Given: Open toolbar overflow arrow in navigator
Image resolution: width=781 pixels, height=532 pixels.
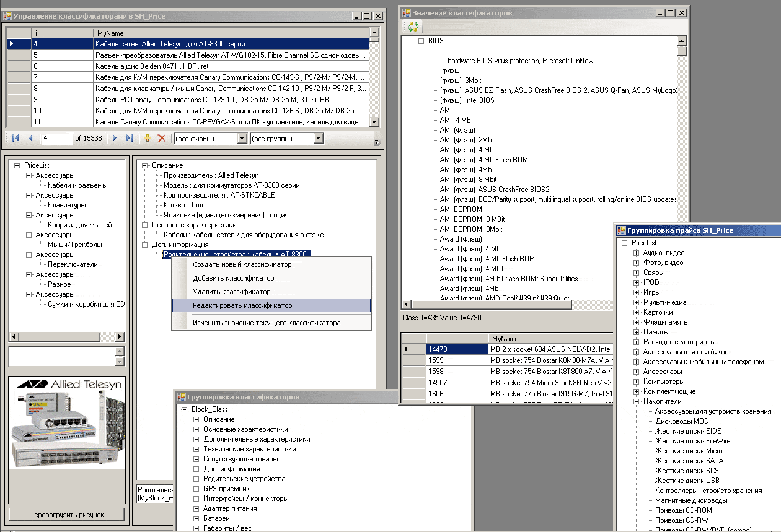Looking at the screenshot, I should 377,142.
